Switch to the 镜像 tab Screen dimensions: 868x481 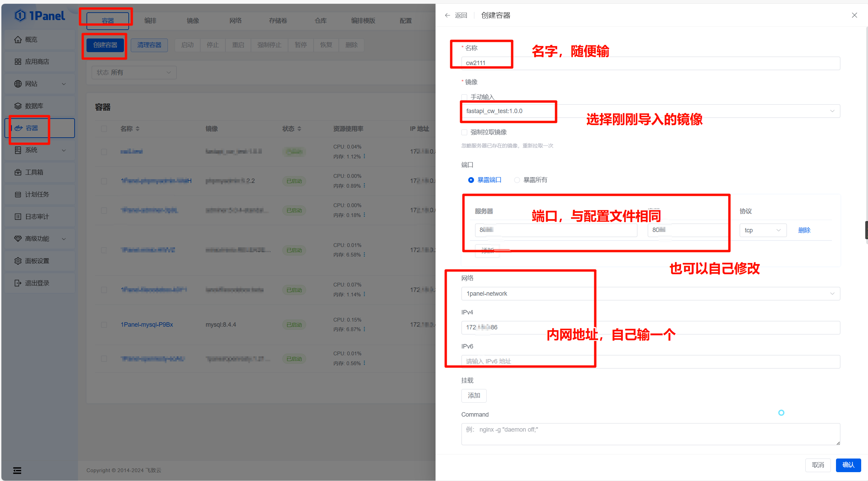[193, 21]
